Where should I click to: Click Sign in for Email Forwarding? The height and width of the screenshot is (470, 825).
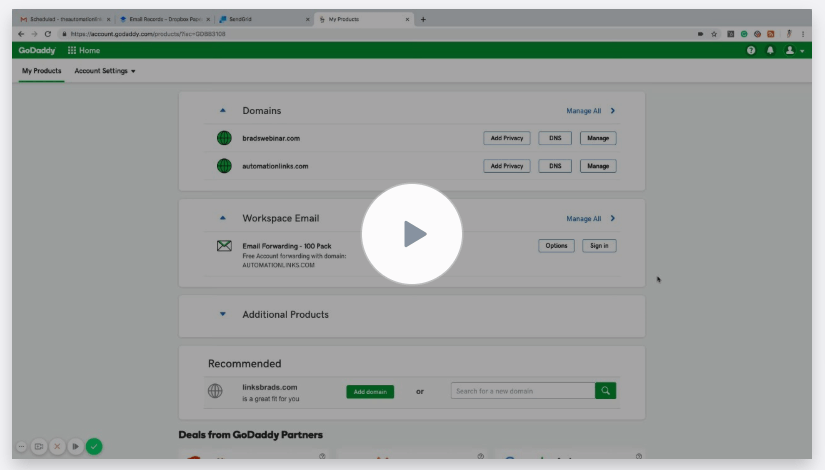[599, 246]
